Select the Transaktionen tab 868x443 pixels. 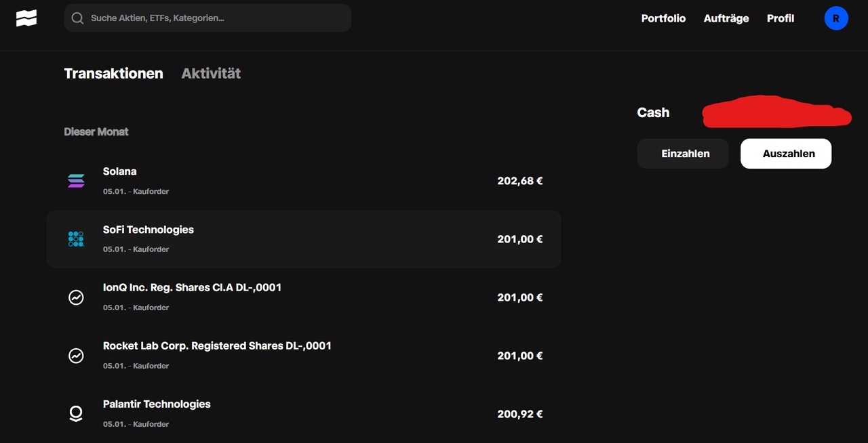pyautogui.click(x=113, y=73)
